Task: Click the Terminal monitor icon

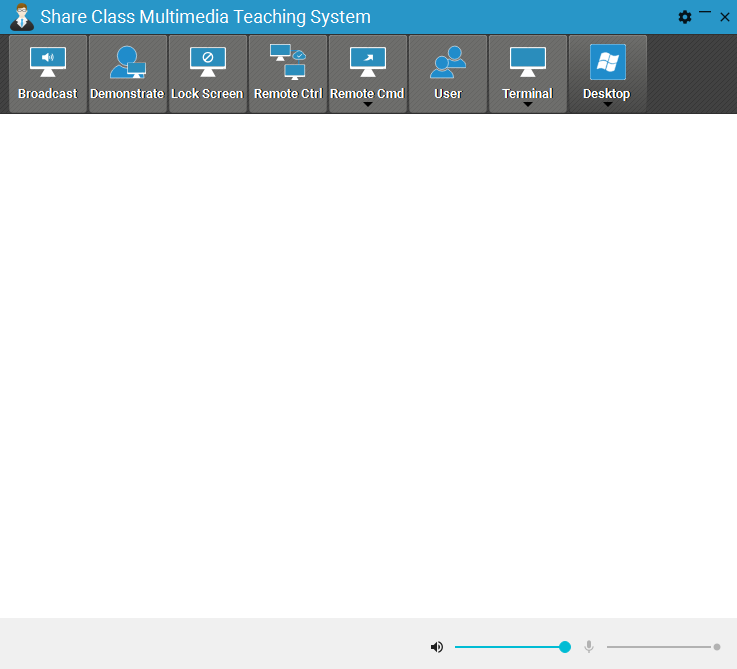Action: click(527, 62)
